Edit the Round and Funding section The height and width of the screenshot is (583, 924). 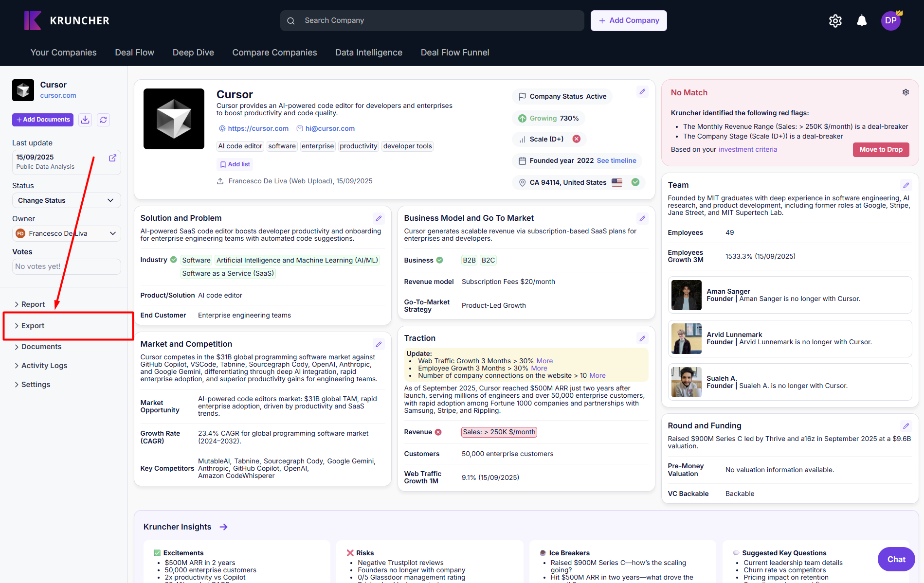click(906, 426)
